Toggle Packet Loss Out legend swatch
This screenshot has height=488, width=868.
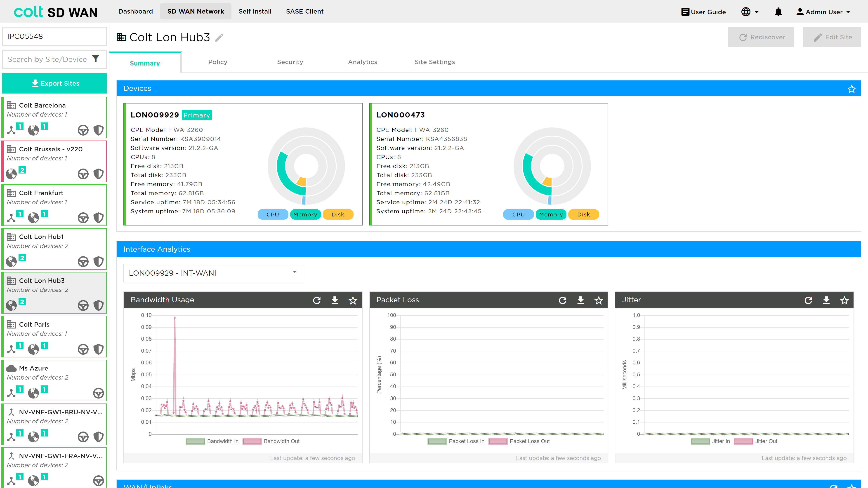tap(498, 441)
